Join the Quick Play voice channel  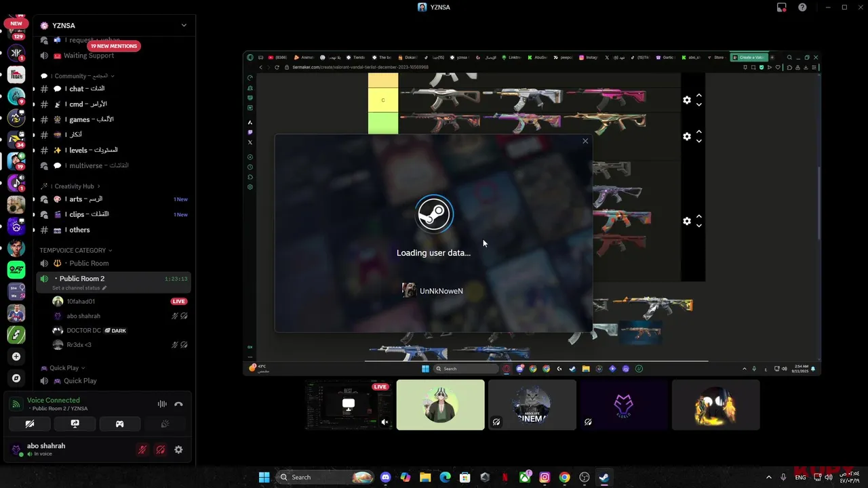(113, 381)
